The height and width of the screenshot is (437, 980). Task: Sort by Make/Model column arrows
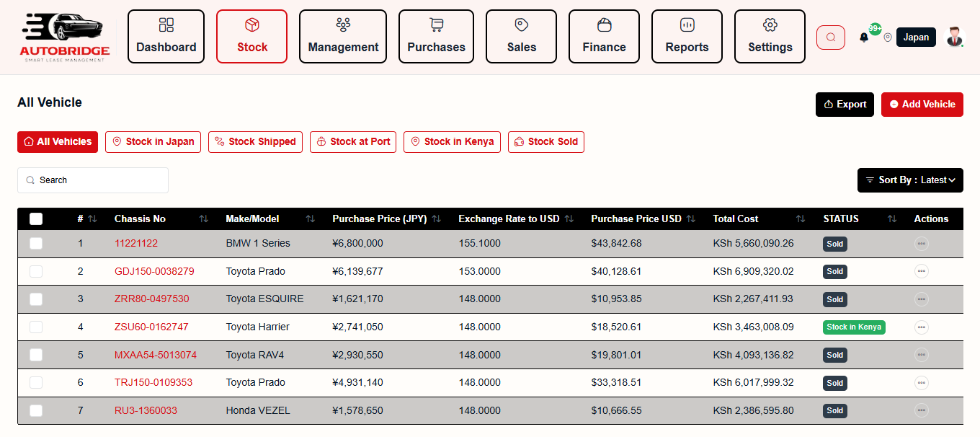(x=311, y=219)
